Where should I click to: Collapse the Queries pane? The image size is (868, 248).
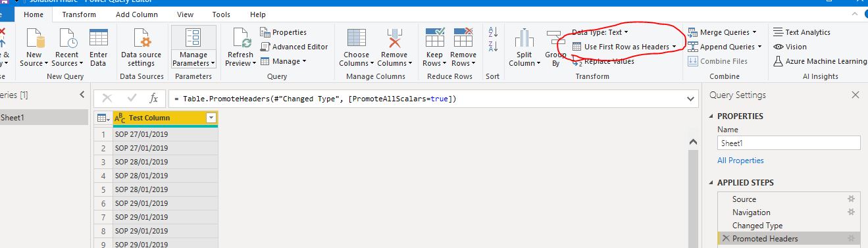click(x=82, y=95)
